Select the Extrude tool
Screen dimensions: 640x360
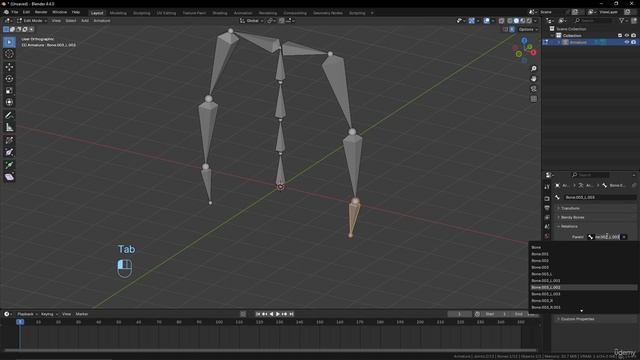[9, 165]
